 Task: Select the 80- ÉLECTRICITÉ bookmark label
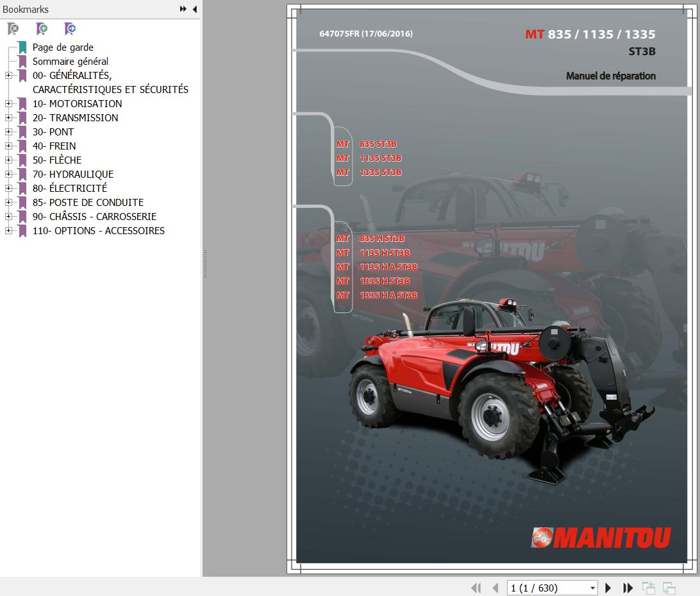pos(70,188)
